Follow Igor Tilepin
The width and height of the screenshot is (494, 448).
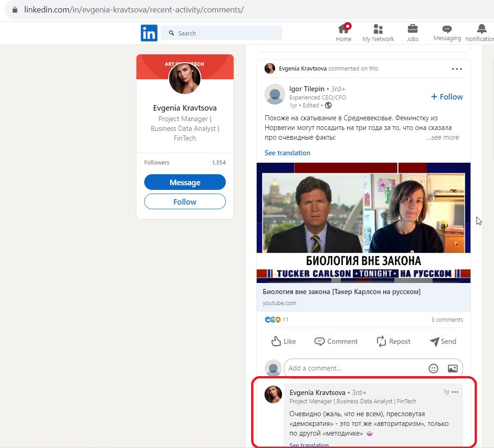click(447, 97)
